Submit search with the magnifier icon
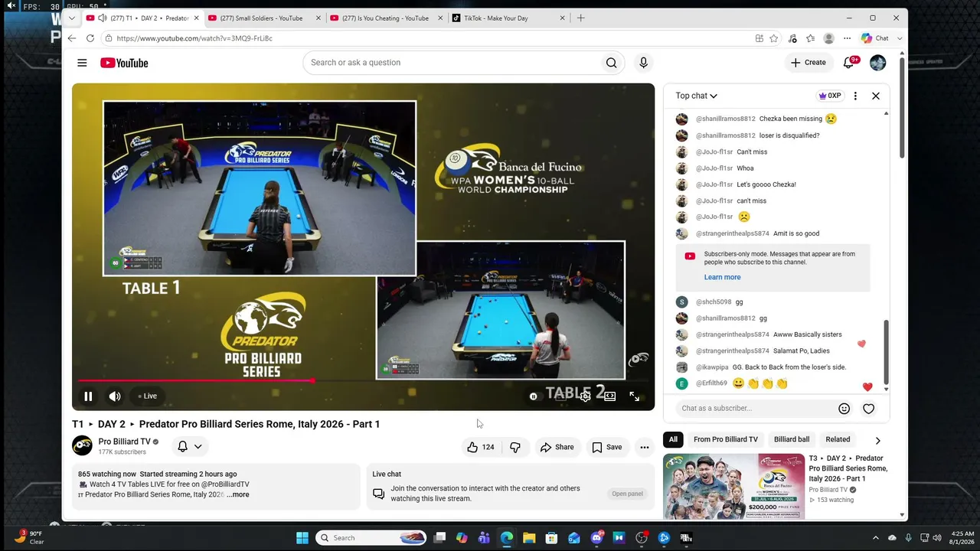This screenshot has height=551, width=980. pyautogui.click(x=611, y=63)
